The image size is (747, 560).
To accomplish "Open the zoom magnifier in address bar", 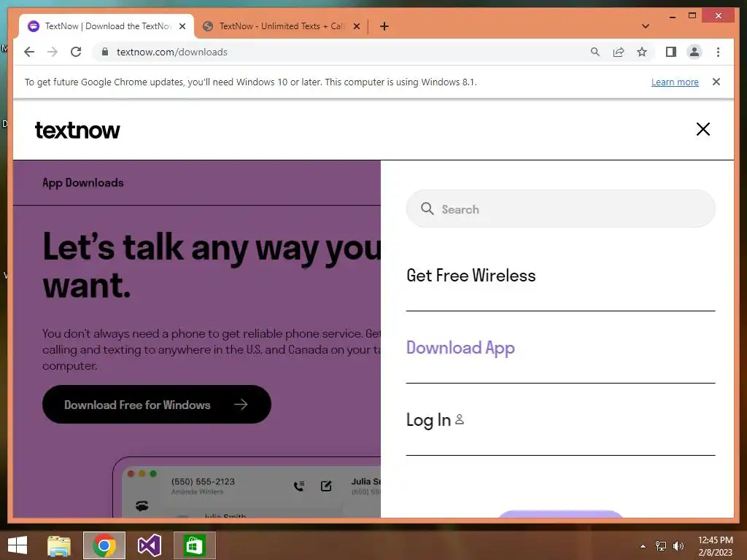I will pyautogui.click(x=595, y=52).
